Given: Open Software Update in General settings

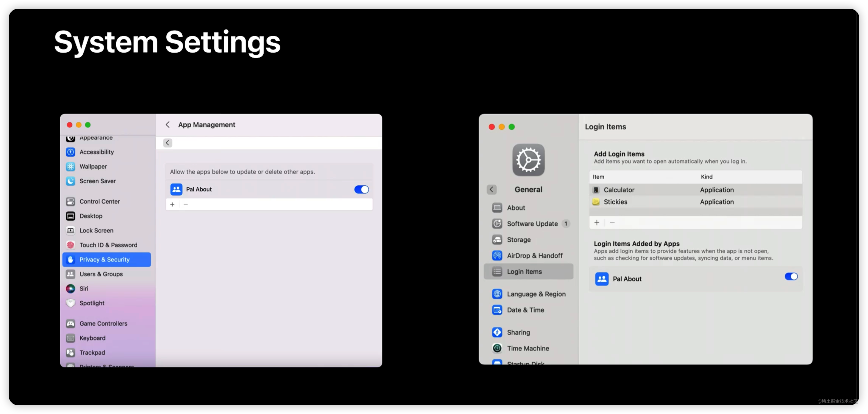Looking at the screenshot, I should click(532, 223).
